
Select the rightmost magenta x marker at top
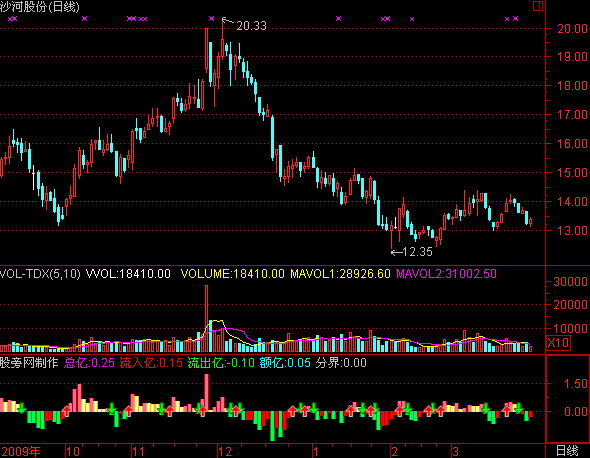[x=515, y=18]
